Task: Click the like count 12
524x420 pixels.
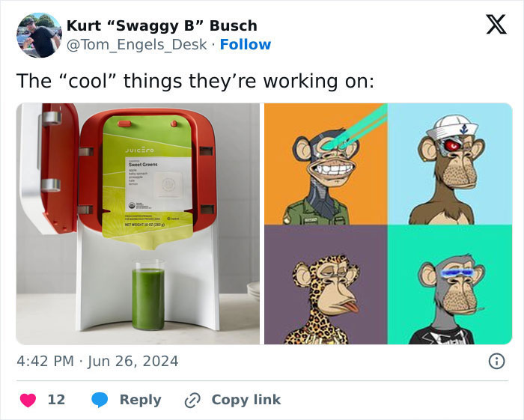Action: click(x=56, y=400)
